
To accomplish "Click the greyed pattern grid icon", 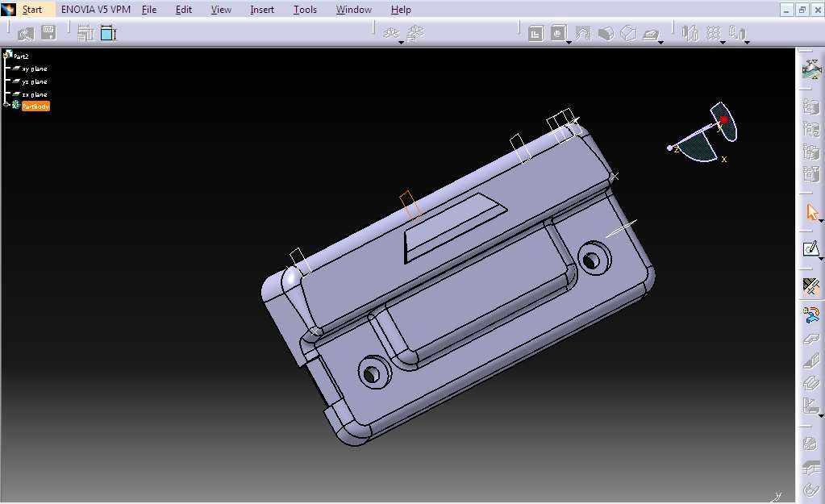I will (713, 33).
